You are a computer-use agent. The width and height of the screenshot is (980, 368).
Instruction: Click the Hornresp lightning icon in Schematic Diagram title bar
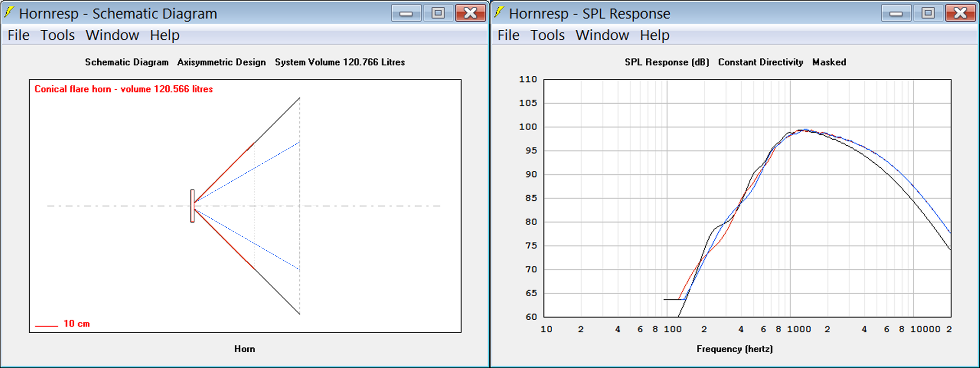point(9,13)
